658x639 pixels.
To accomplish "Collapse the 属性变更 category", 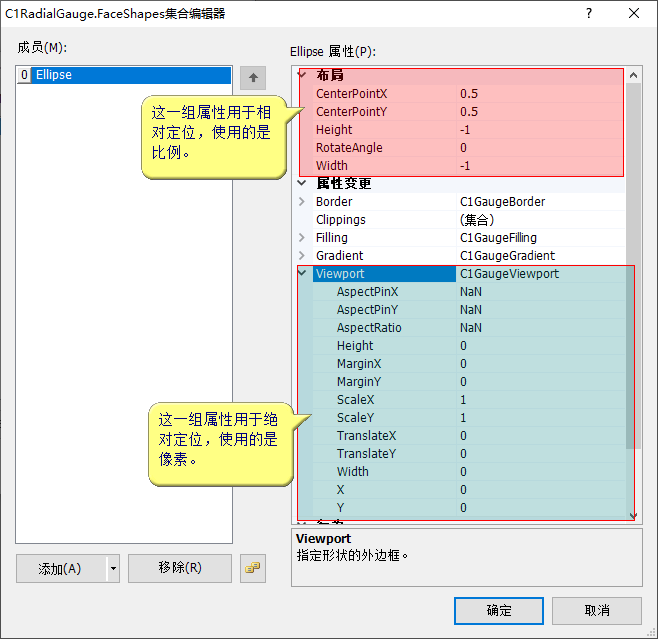I will click(x=303, y=183).
